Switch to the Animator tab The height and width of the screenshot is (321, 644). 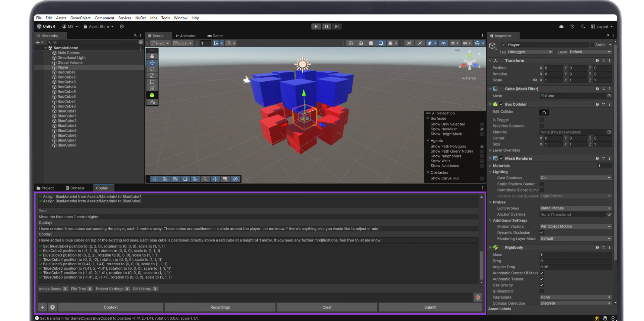coord(185,36)
